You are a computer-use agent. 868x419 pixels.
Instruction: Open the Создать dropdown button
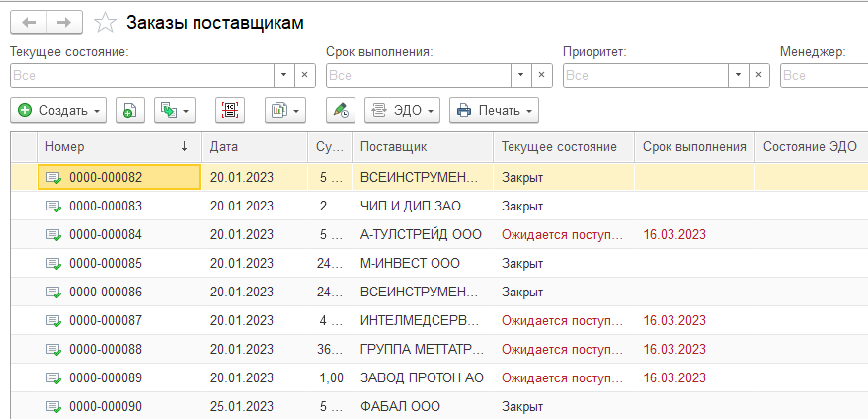coord(58,111)
